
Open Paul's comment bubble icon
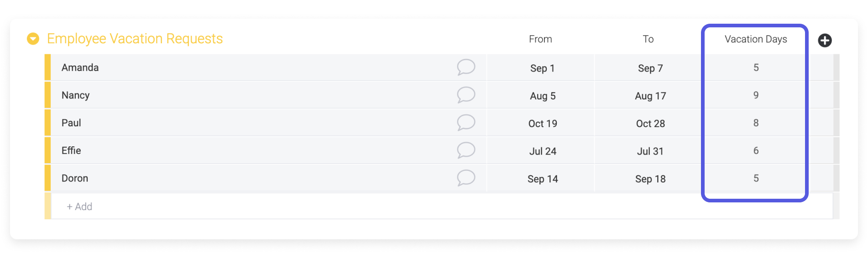tap(466, 123)
